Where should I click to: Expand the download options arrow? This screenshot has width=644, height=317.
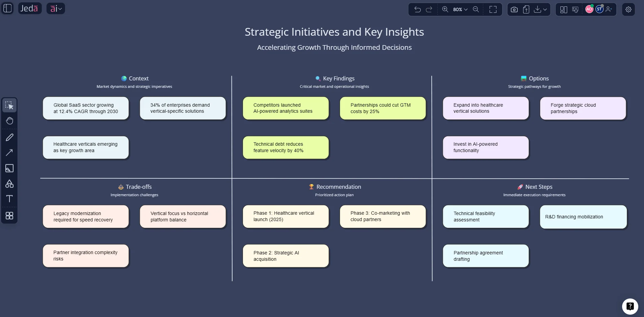pyautogui.click(x=545, y=9)
